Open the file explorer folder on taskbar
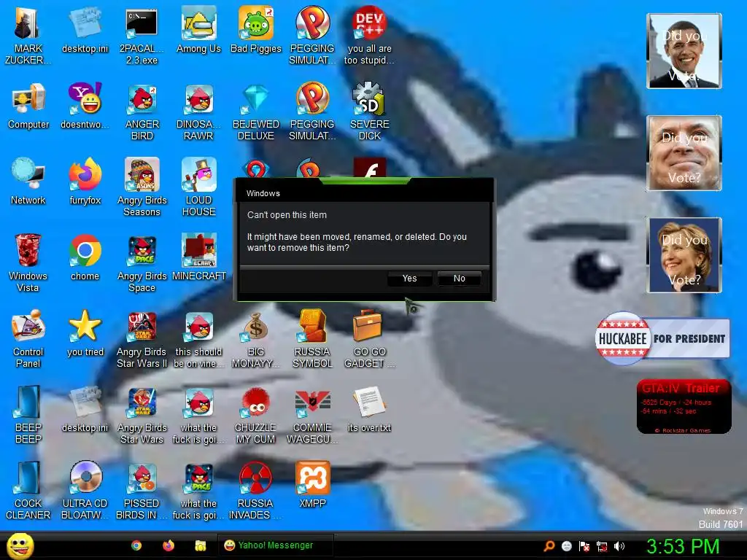747x560 pixels. (201, 545)
